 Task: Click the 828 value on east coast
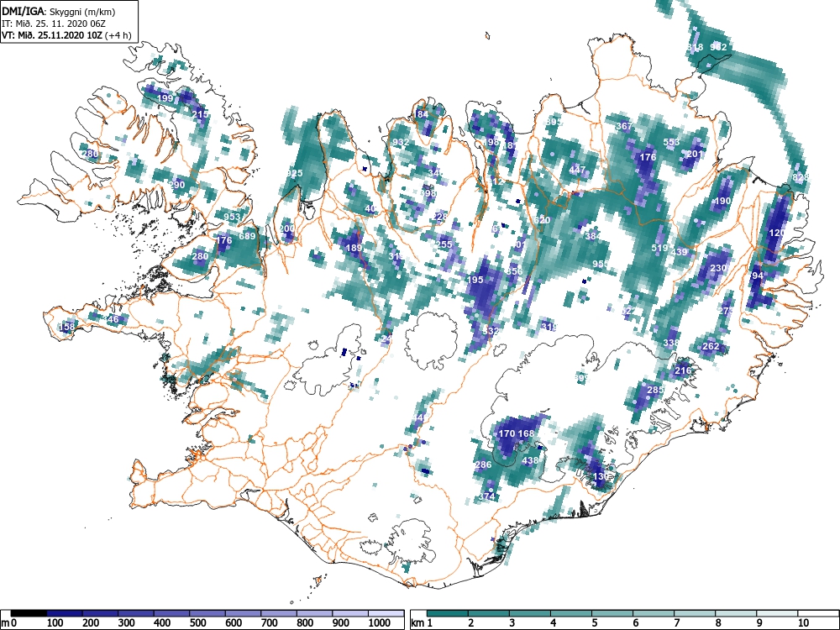[801, 177]
